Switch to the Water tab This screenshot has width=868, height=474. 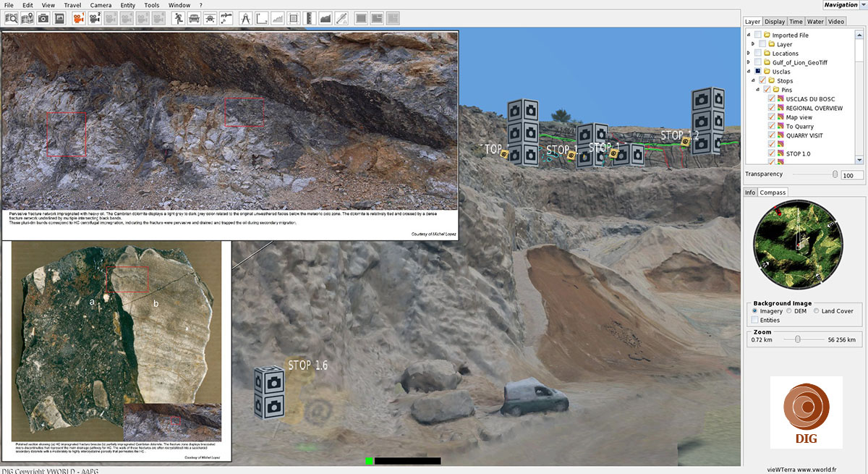coord(815,22)
